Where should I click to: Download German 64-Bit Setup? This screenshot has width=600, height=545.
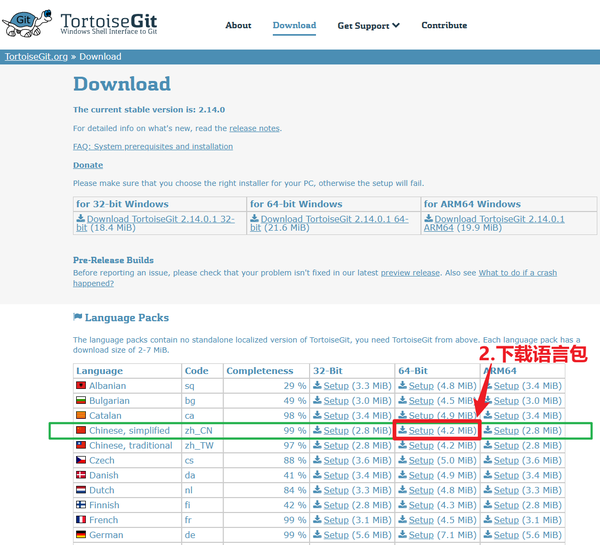click(421, 535)
